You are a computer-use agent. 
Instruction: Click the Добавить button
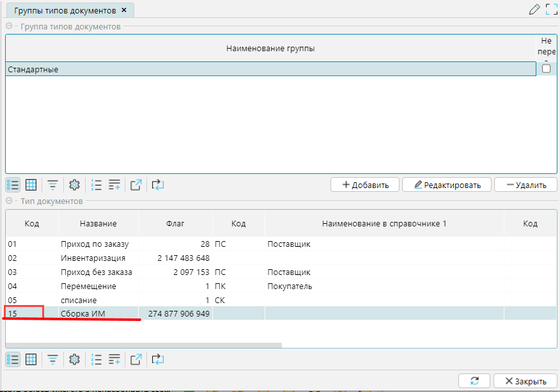tap(365, 185)
